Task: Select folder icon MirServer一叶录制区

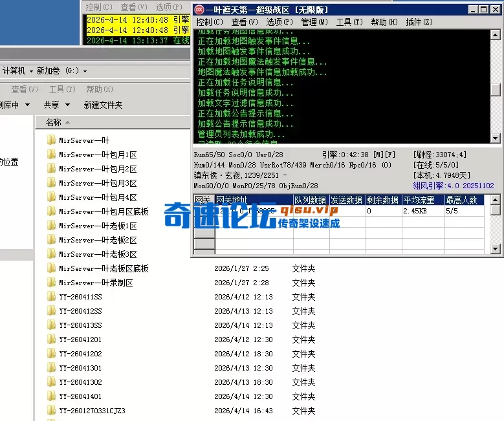Action: pos(51,282)
